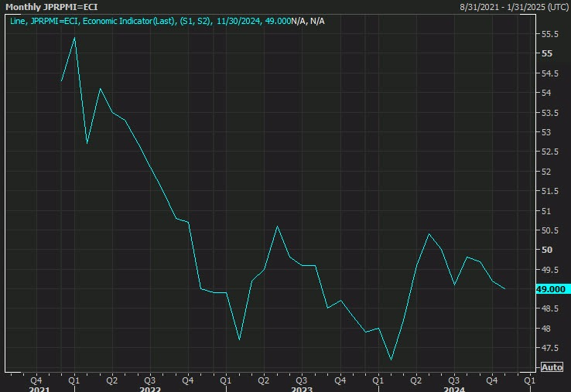
Task: Click the Q2 2023 axis label
Action: (x=264, y=380)
